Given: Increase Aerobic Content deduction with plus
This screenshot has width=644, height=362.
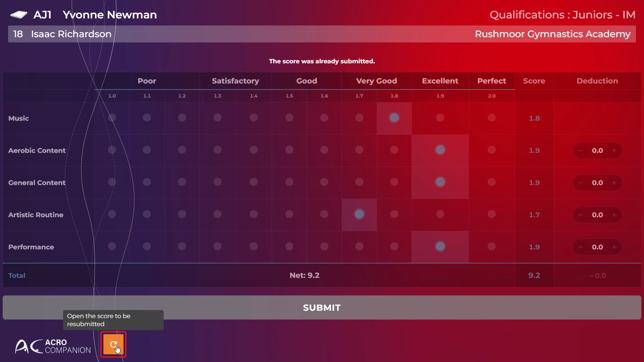Looking at the screenshot, I should click(614, 150).
